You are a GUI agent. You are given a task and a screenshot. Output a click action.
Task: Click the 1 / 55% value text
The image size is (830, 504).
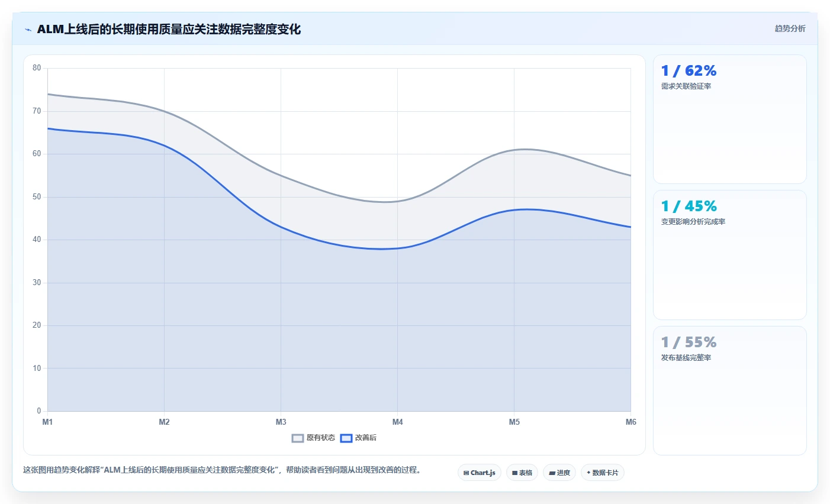689,342
